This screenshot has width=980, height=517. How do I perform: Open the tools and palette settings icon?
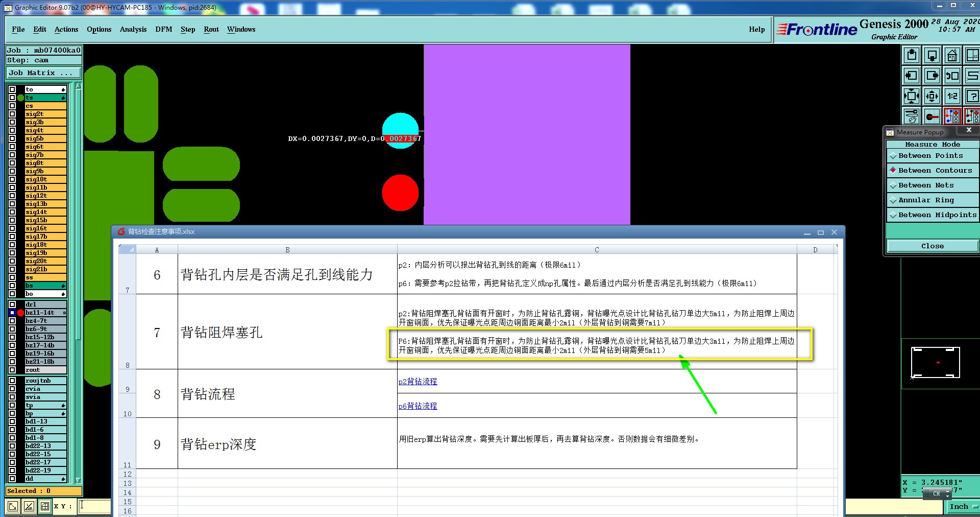(912, 116)
